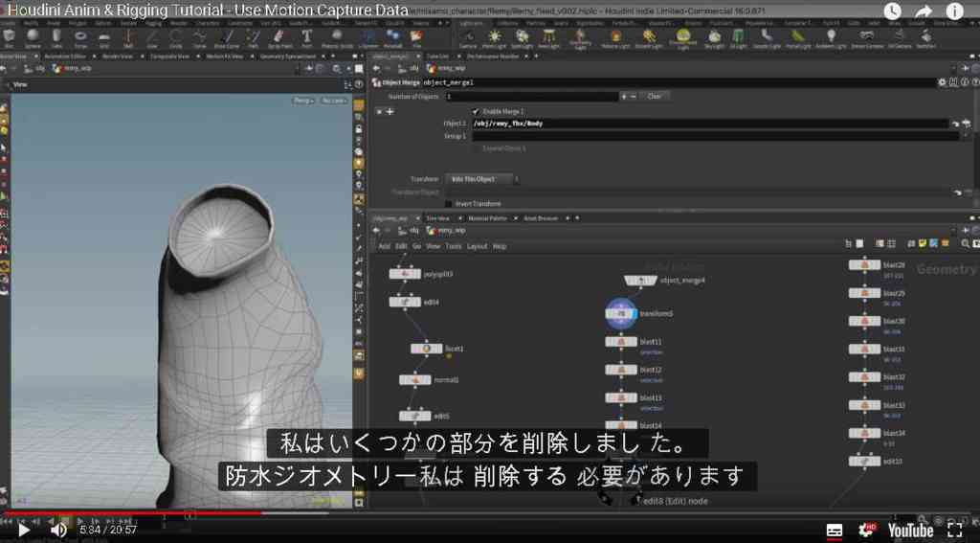Enter fullscreen video mode
This screenshot has width=980, height=543.
955,531
